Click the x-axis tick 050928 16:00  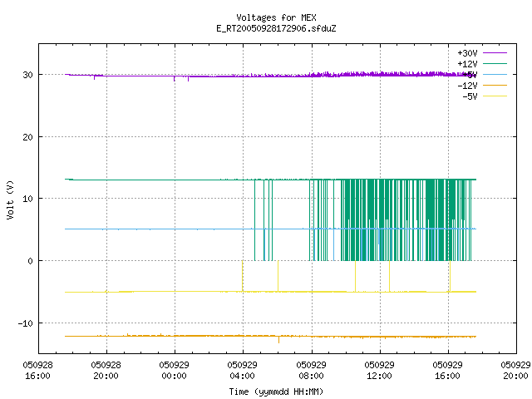(x=37, y=370)
